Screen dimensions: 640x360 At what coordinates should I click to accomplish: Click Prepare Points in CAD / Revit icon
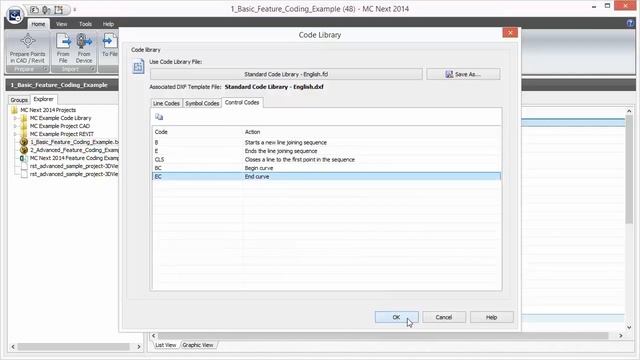(x=28, y=41)
